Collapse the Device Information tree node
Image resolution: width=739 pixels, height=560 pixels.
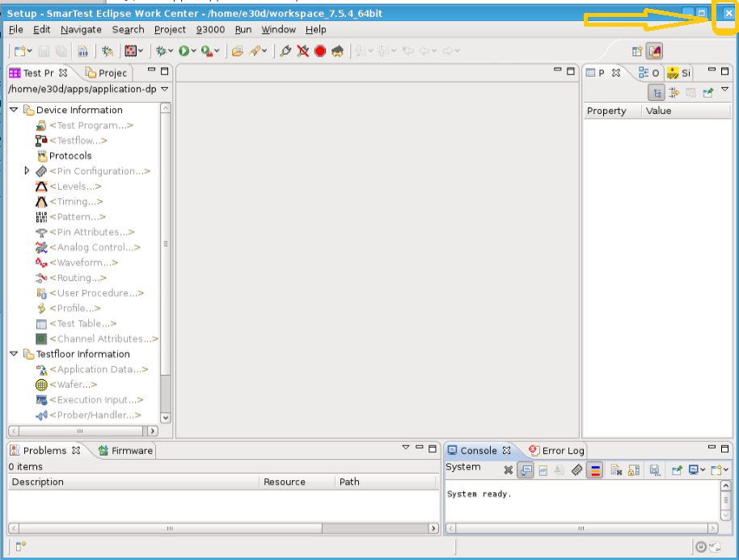tap(14, 110)
